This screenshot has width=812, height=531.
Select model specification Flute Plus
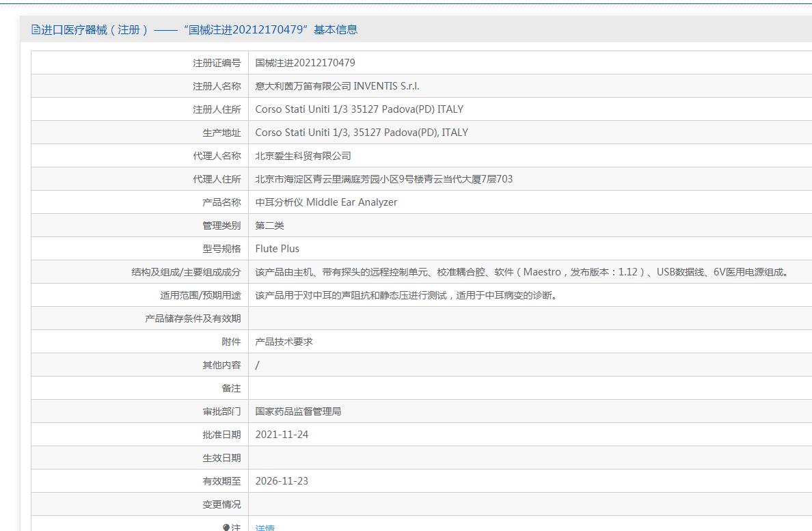277,249
